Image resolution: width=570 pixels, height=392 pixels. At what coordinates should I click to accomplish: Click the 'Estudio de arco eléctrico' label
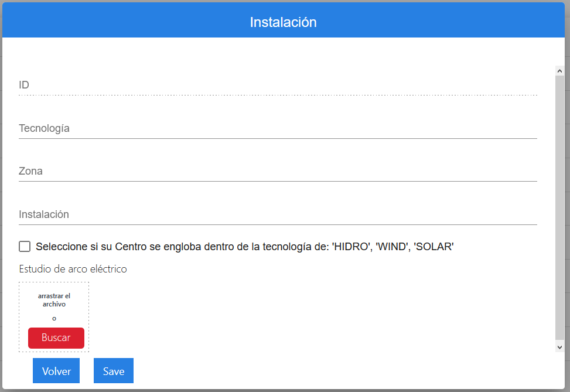73,269
